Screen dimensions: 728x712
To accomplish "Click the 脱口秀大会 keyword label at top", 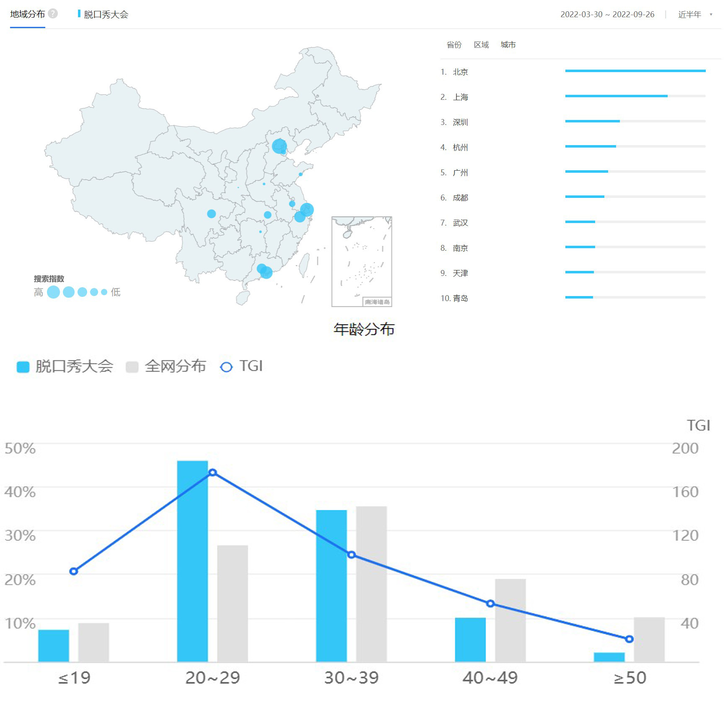I will pyautogui.click(x=106, y=15).
